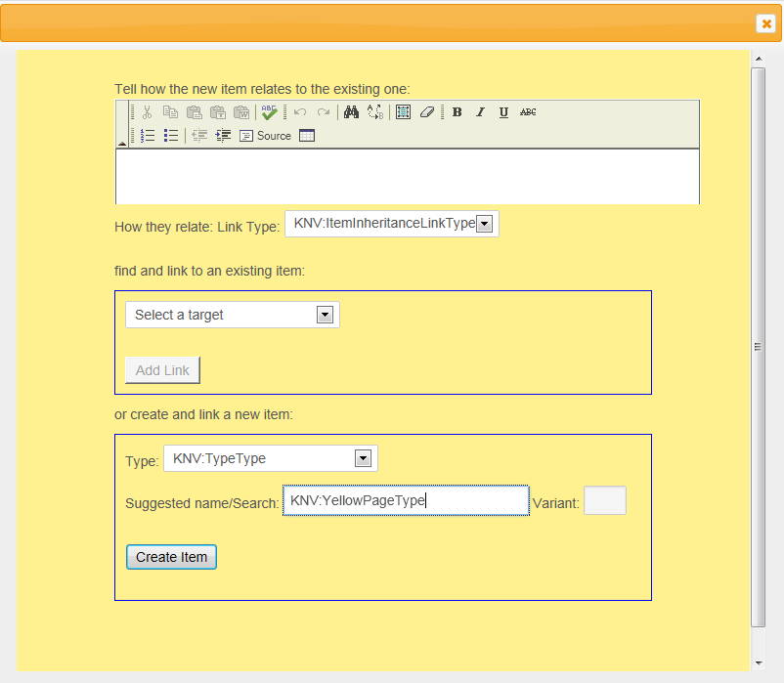Viewport: 784px width, 683px height.
Task: Open Find with the binoculars icon
Action: [351, 112]
